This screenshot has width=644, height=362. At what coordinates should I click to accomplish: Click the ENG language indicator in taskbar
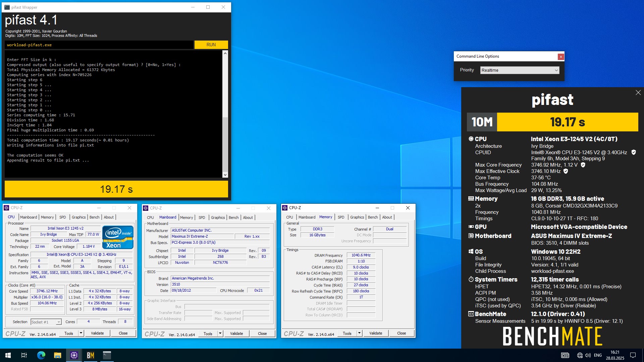click(x=598, y=355)
